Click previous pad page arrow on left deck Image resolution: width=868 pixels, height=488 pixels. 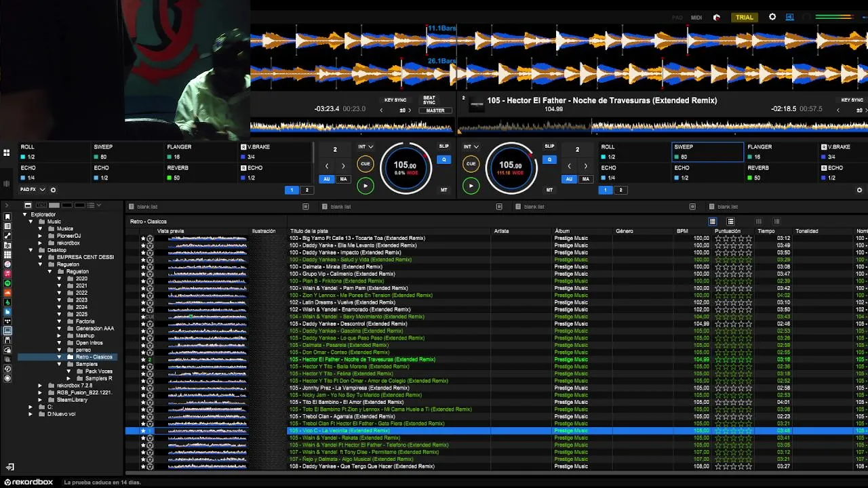pos(327,165)
